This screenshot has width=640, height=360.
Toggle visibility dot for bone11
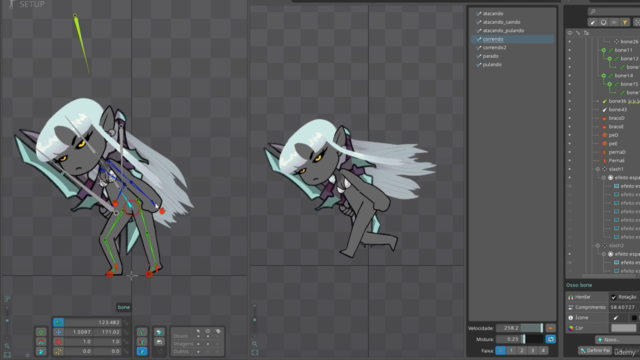pos(570,50)
